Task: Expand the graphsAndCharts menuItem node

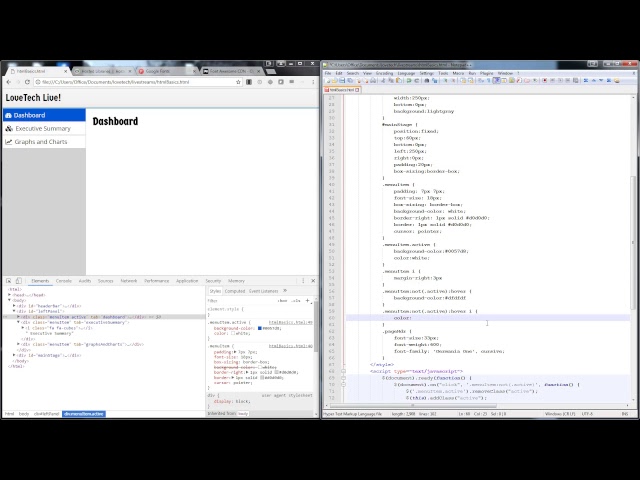Action: coord(18,344)
